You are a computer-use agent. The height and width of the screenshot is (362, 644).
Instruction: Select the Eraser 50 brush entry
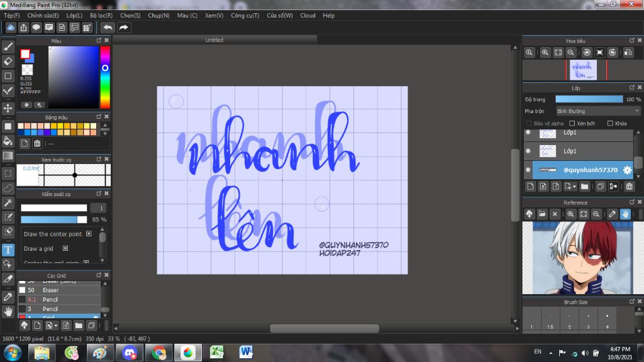(x=59, y=290)
